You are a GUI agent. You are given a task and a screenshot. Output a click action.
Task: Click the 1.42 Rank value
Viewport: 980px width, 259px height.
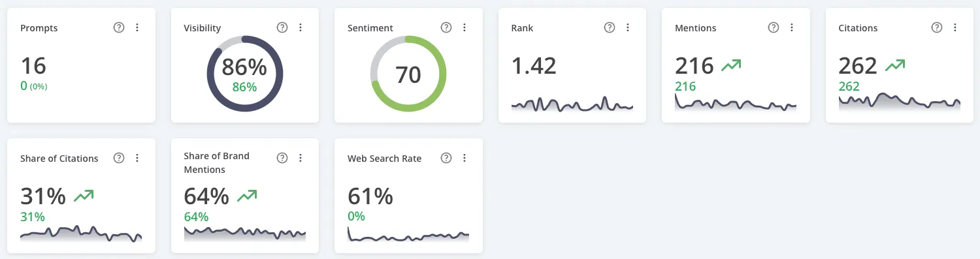pyautogui.click(x=534, y=66)
